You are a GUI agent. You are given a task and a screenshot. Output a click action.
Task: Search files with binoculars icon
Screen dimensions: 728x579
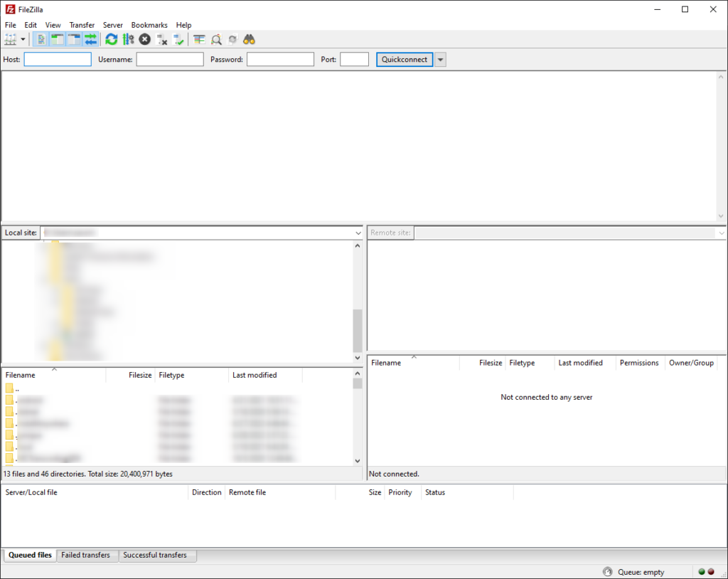250,40
